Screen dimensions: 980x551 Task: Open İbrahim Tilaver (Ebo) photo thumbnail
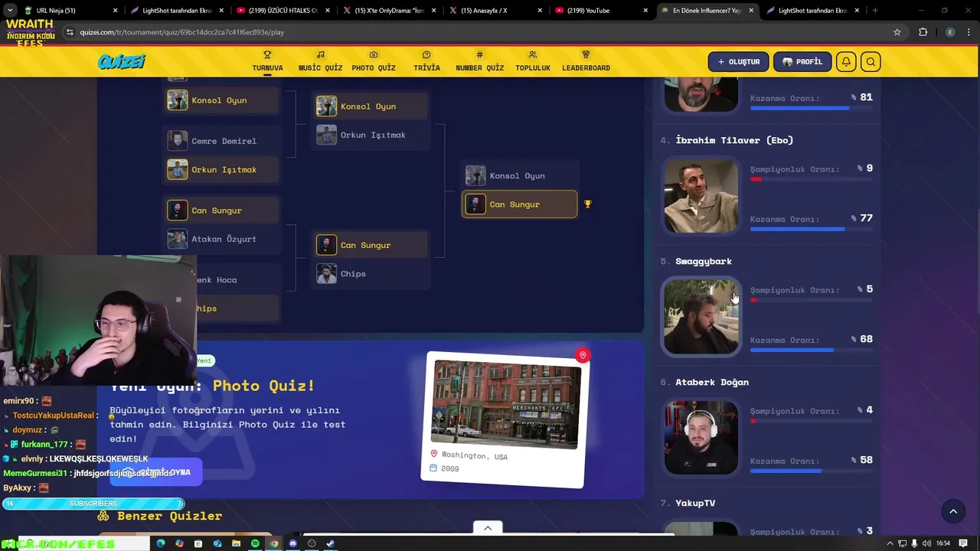[701, 196]
